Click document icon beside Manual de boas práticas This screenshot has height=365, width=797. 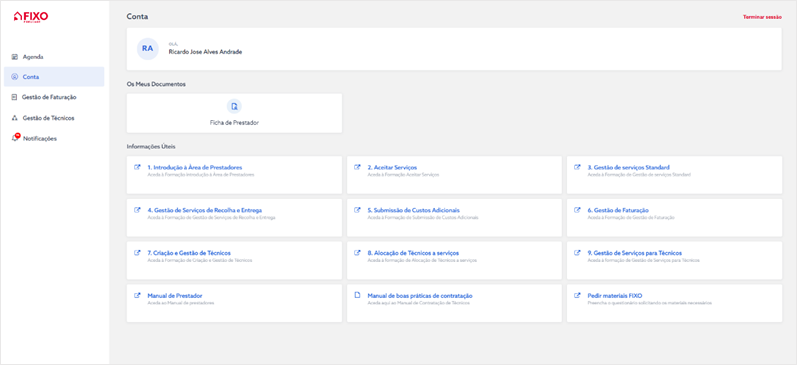(x=357, y=295)
